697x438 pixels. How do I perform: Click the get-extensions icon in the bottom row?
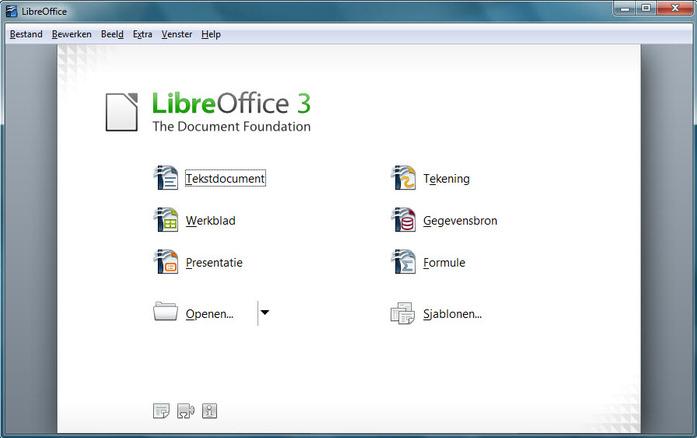tap(185, 411)
